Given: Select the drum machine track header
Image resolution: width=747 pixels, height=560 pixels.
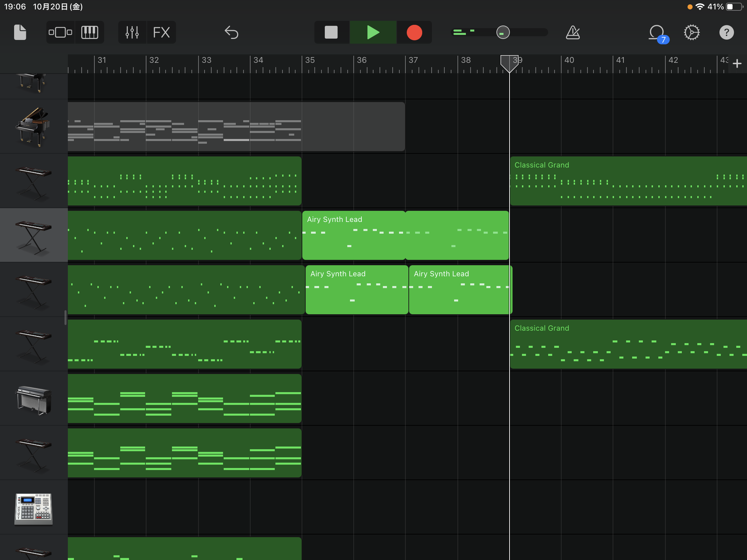Looking at the screenshot, I should point(34,507).
